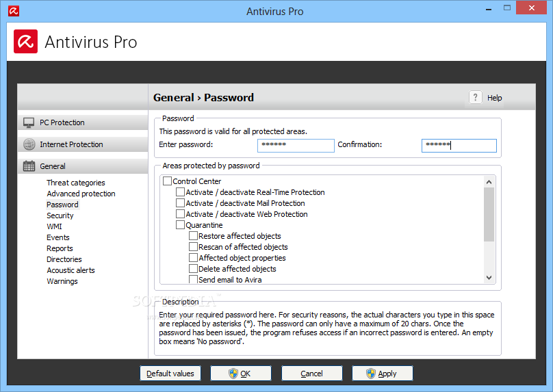Open Advanced protection settings
Screen dimensions: 553x392
click(81, 194)
